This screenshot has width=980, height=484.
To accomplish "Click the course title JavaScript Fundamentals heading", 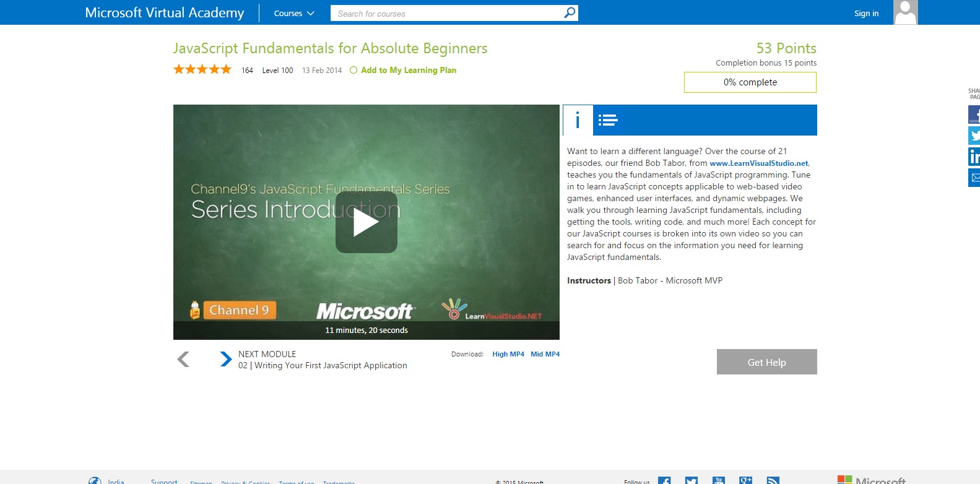I will (x=330, y=48).
